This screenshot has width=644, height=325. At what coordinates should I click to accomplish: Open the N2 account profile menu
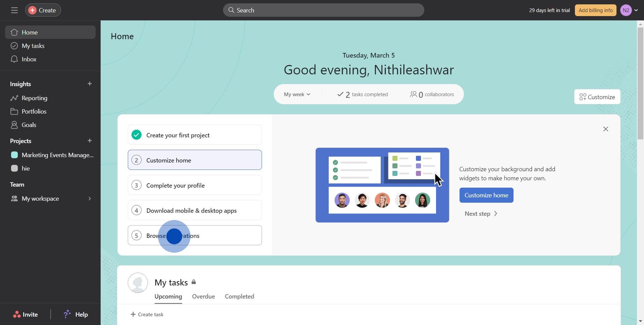click(629, 10)
